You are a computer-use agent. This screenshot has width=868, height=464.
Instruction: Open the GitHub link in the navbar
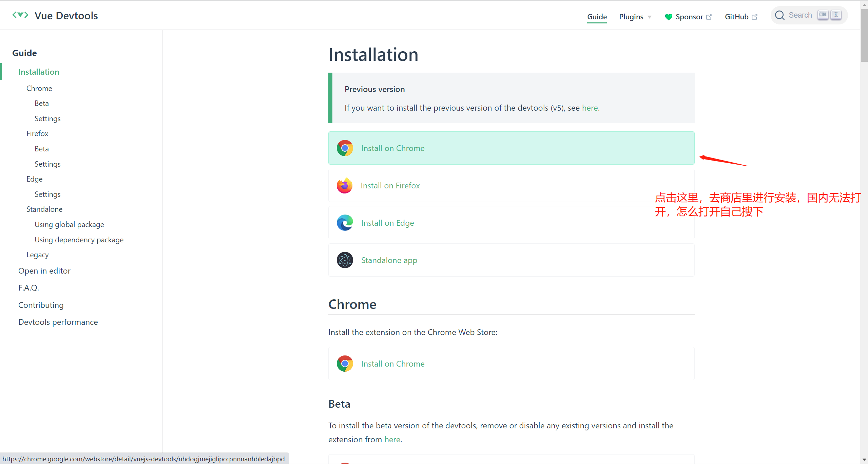pyautogui.click(x=741, y=17)
